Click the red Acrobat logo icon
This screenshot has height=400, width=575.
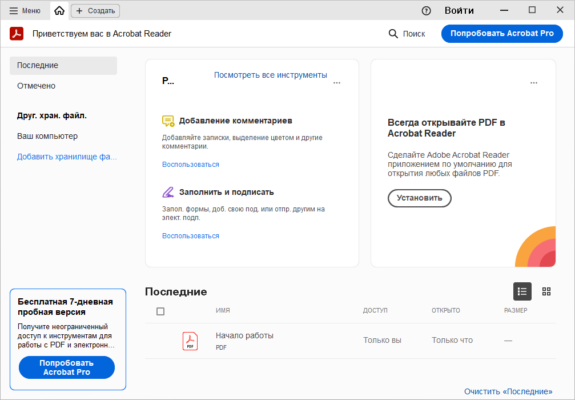pyautogui.click(x=17, y=33)
